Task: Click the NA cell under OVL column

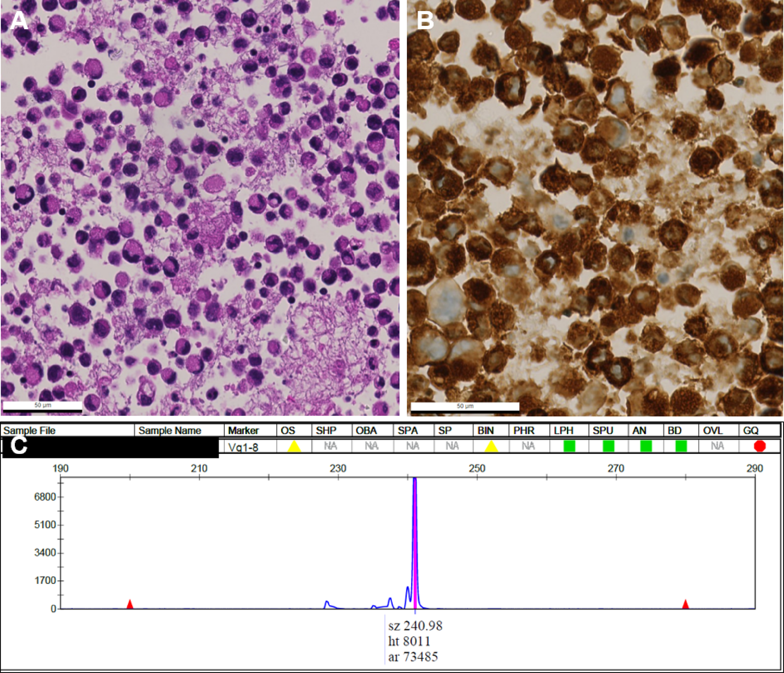Action: point(718,446)
